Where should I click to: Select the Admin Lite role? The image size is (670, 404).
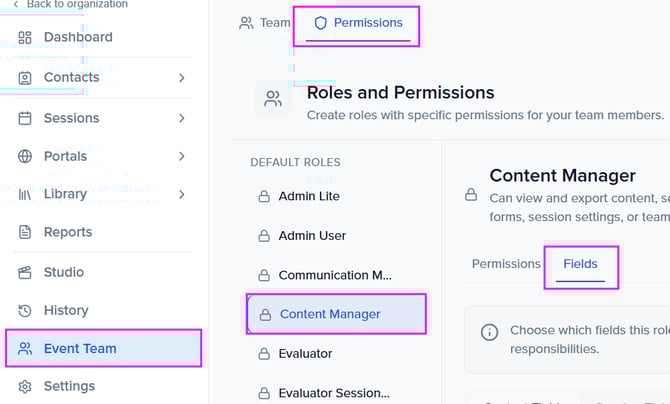tap(309, 196)
